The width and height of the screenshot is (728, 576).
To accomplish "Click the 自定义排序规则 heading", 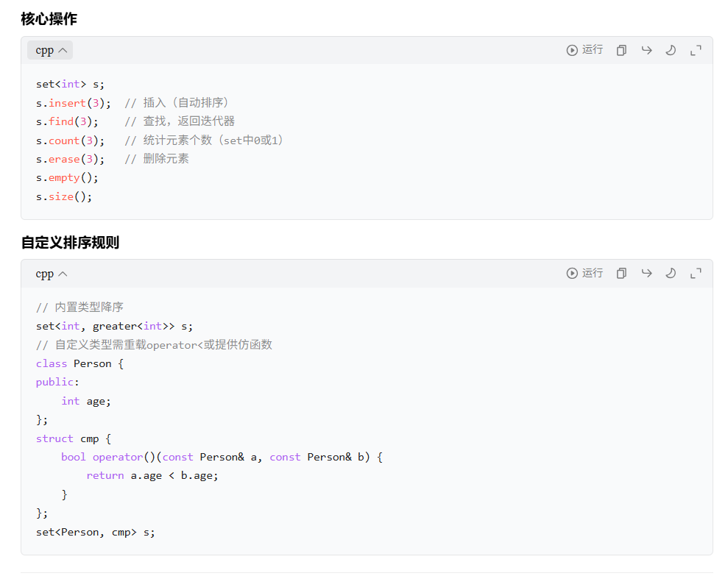I will tap(70, 242).
